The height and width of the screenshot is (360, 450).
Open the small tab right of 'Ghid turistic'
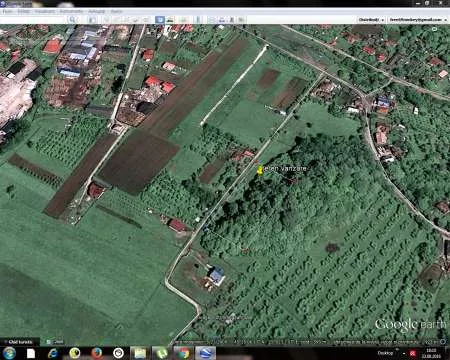[x=54, y=342]
